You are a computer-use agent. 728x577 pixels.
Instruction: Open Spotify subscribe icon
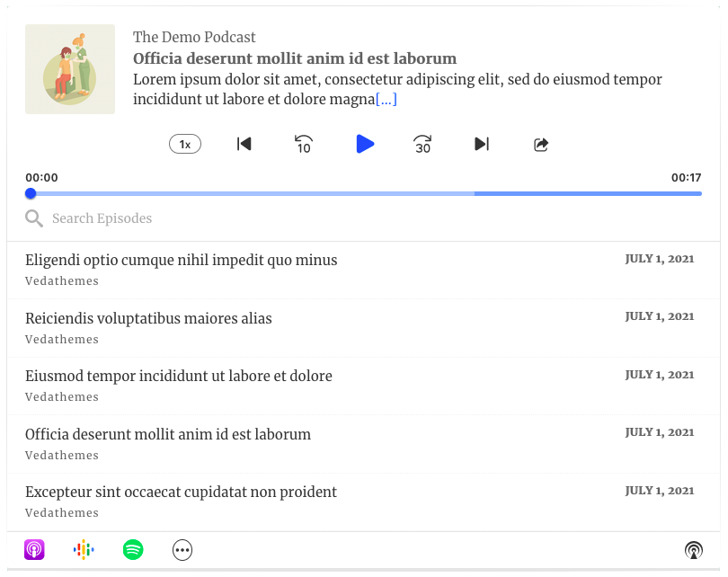[133, 550]
